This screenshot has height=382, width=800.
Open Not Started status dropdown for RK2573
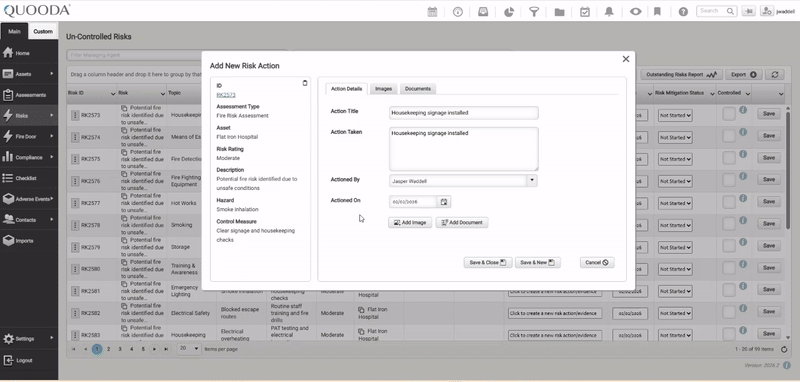click(x=675, y=115)
